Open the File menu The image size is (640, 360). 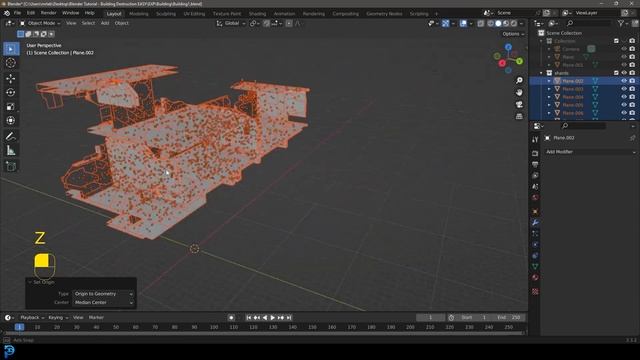(17, 13)
